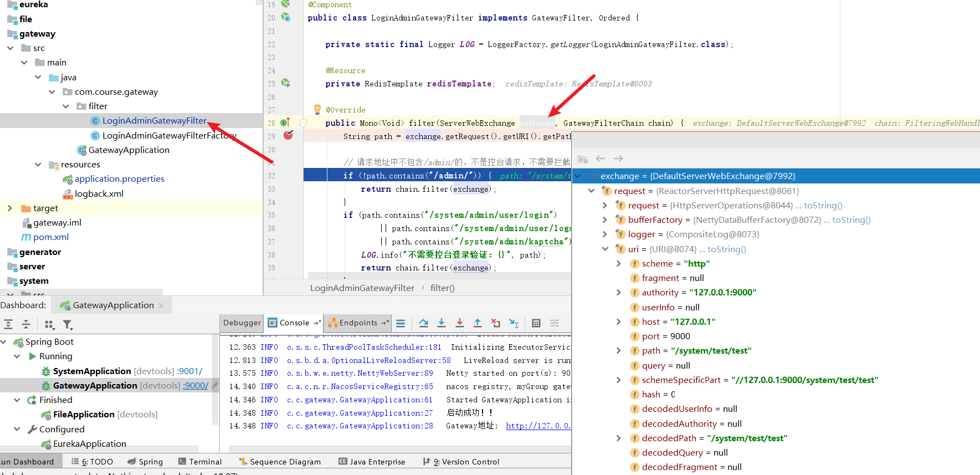Open the :9000/ link for GatewayApplication

pos(196,386)
